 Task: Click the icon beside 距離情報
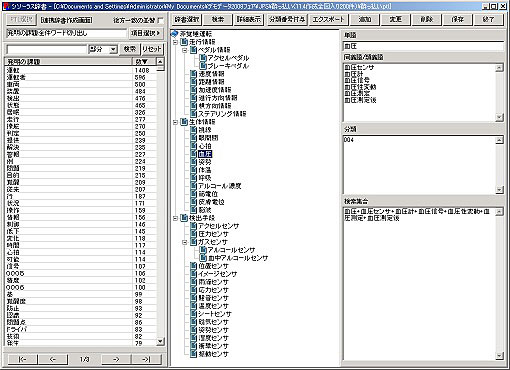click(x=194, y=82)
